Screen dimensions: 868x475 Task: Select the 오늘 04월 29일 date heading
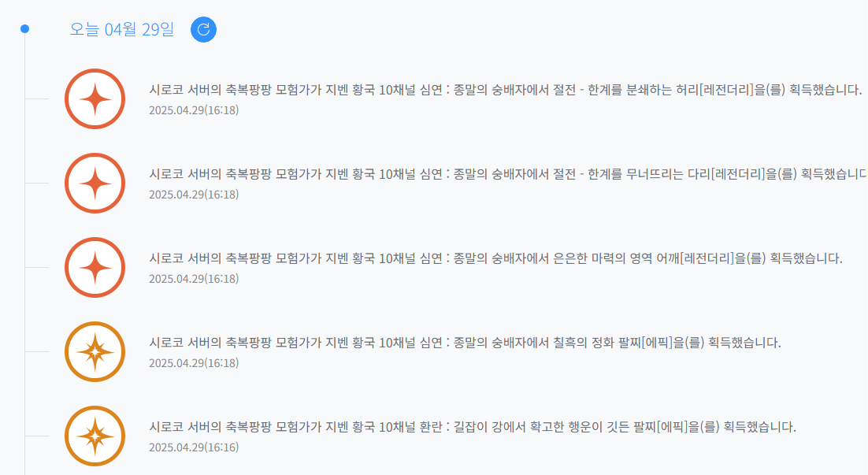122,29
